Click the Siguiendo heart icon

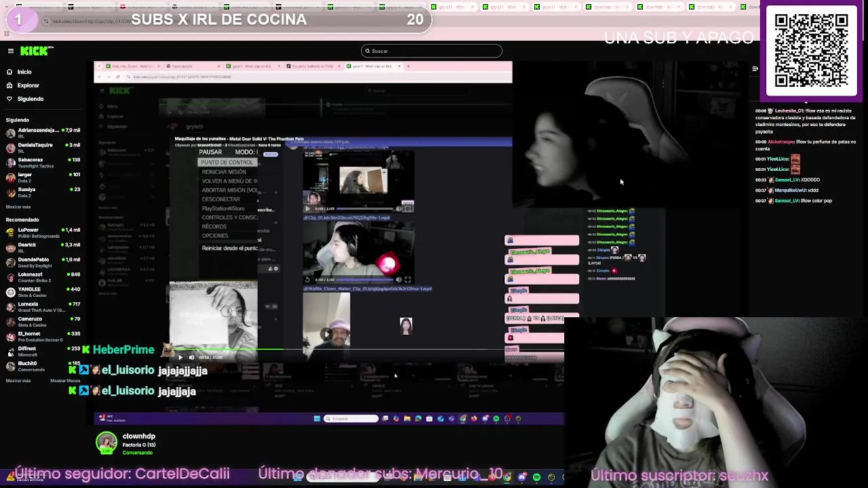9,99
